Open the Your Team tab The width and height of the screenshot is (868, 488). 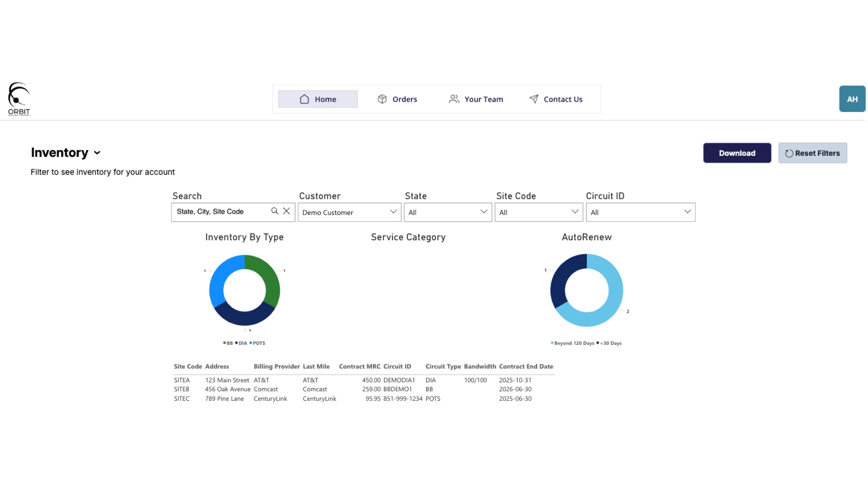coord(476,99)
